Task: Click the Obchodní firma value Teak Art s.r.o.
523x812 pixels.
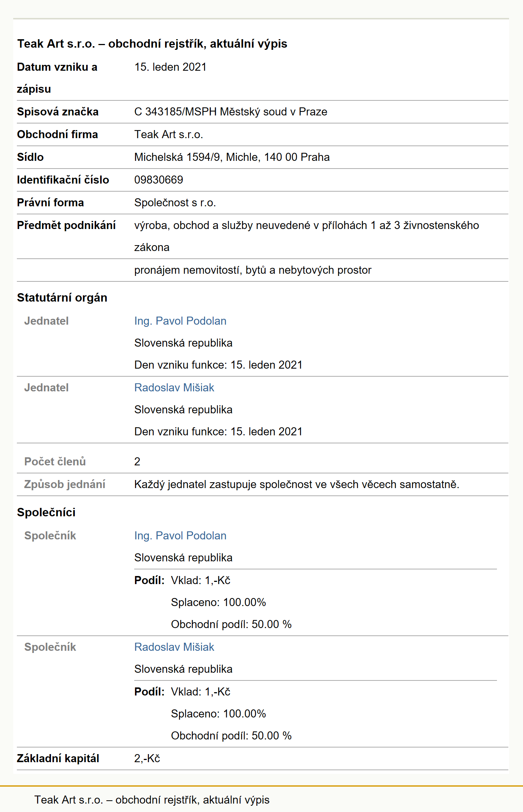Action: (x=169, y=134)
